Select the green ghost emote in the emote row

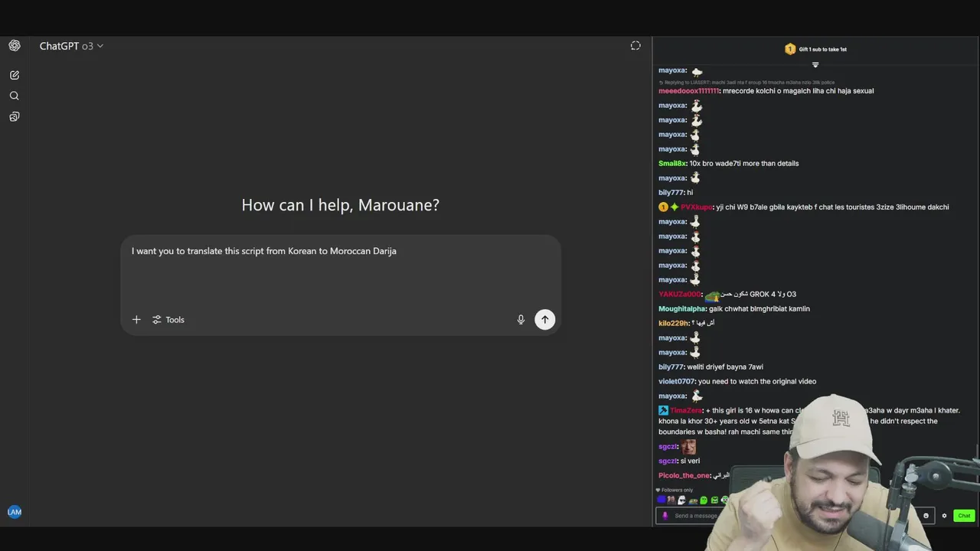tap(704, 500)
